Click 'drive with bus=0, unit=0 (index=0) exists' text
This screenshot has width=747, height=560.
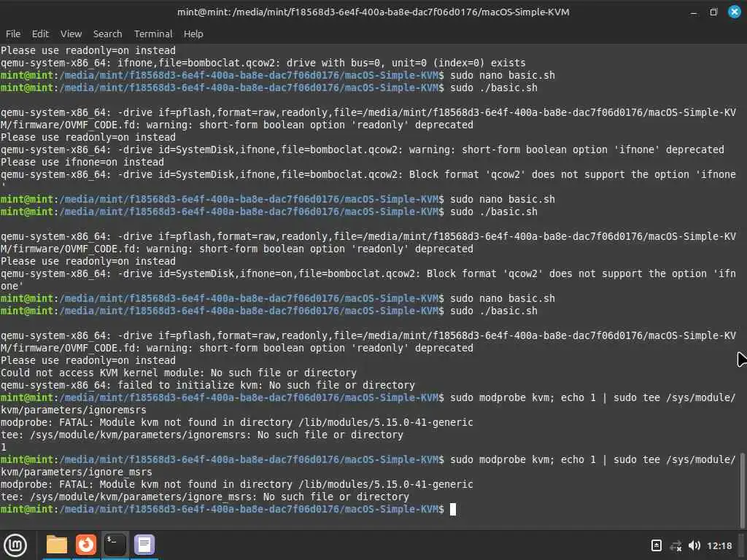click(406, 63)
